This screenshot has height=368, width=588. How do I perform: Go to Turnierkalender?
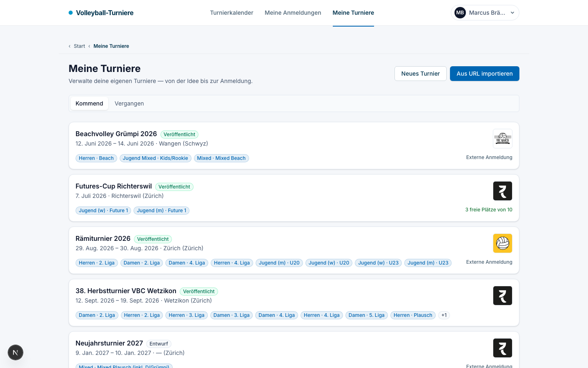[x=232, y=13]
